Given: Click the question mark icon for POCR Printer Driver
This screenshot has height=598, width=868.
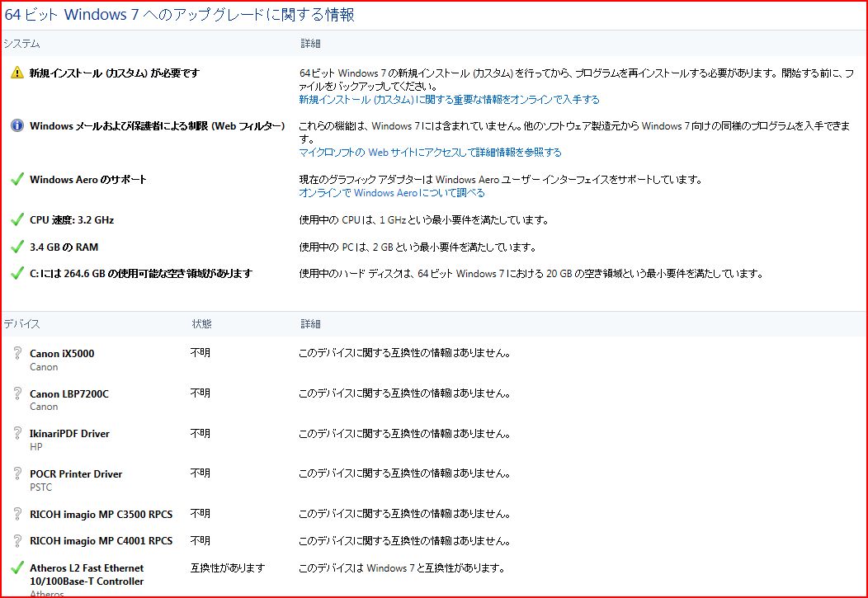Looking at the screenshot, I should point(17,473).
